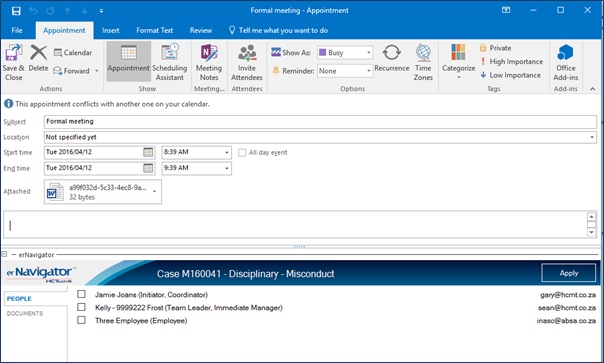The width and height of the screenshot is (604, 363).
Task: Set Low Importance tag
Action: point(511,75)
